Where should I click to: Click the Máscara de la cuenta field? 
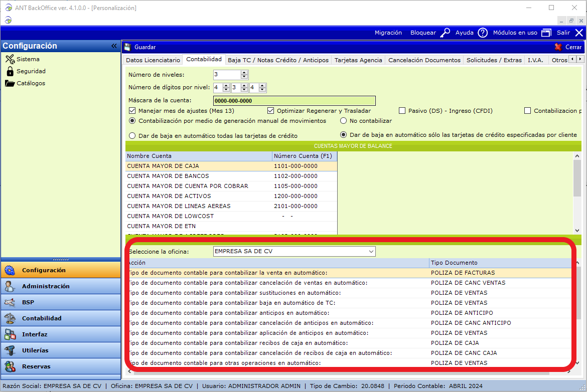pos(294,101)
